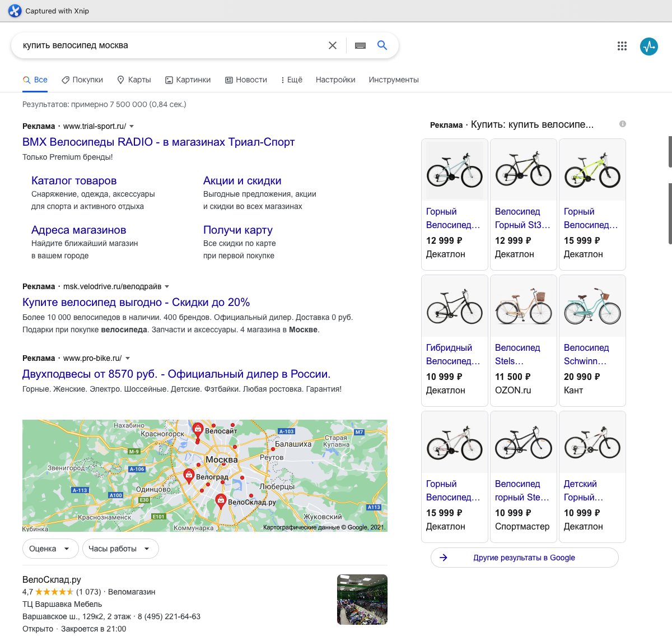Screen dimensions: 672x636
Task: Open Велосипед горный Ste… Спортмастер image
Action: [524, 443]
